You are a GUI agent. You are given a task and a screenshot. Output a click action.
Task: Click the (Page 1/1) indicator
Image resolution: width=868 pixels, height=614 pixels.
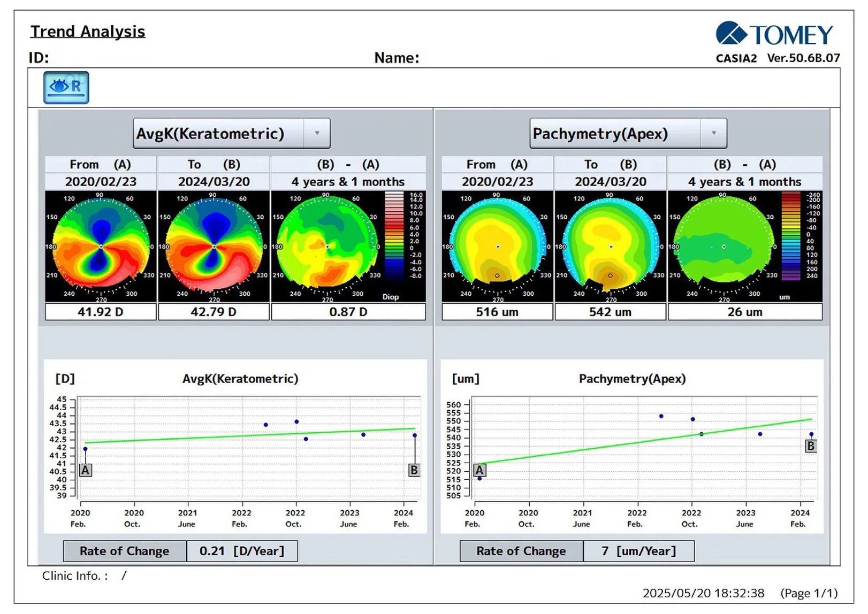click(809, 593)
